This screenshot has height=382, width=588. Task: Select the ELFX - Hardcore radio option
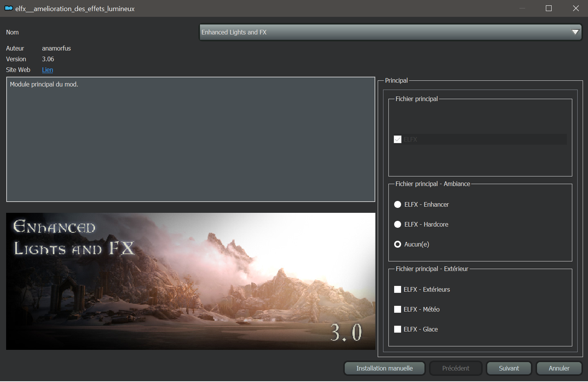tap(398, 224)
